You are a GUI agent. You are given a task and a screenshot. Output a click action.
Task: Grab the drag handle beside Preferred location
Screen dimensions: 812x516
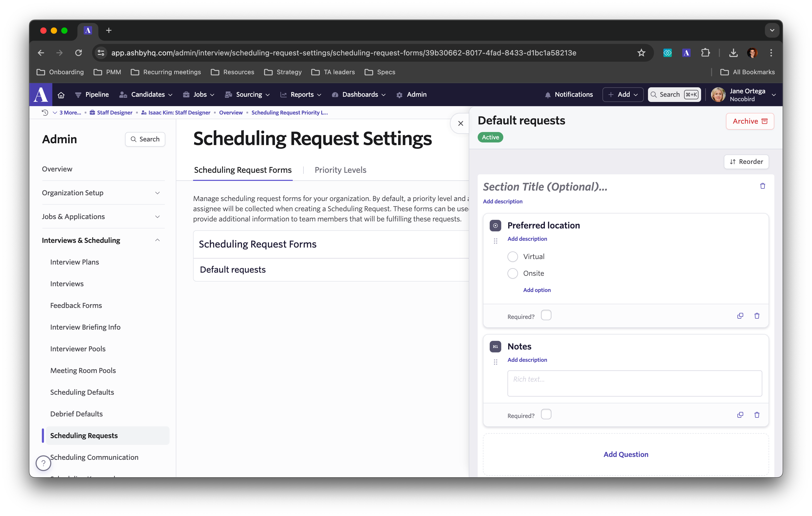tap(495, 241)
